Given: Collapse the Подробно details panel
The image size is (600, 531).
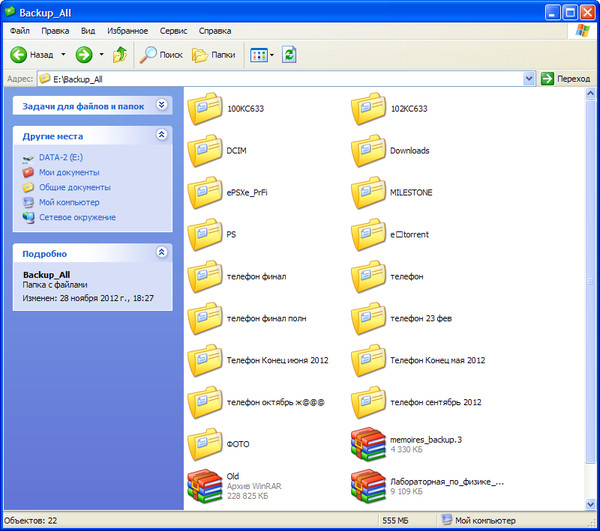Looking at the screenshot, I should click(162, 254).
